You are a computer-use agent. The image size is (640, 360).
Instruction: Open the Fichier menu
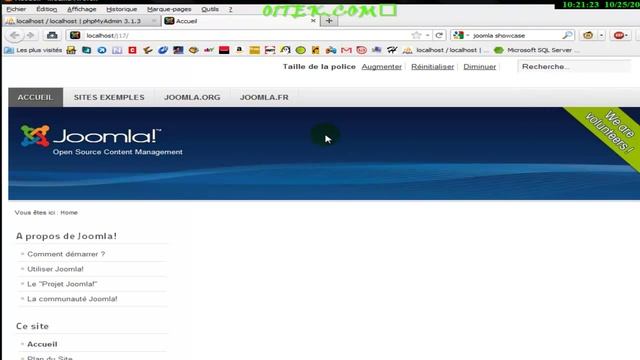point(16,9)
